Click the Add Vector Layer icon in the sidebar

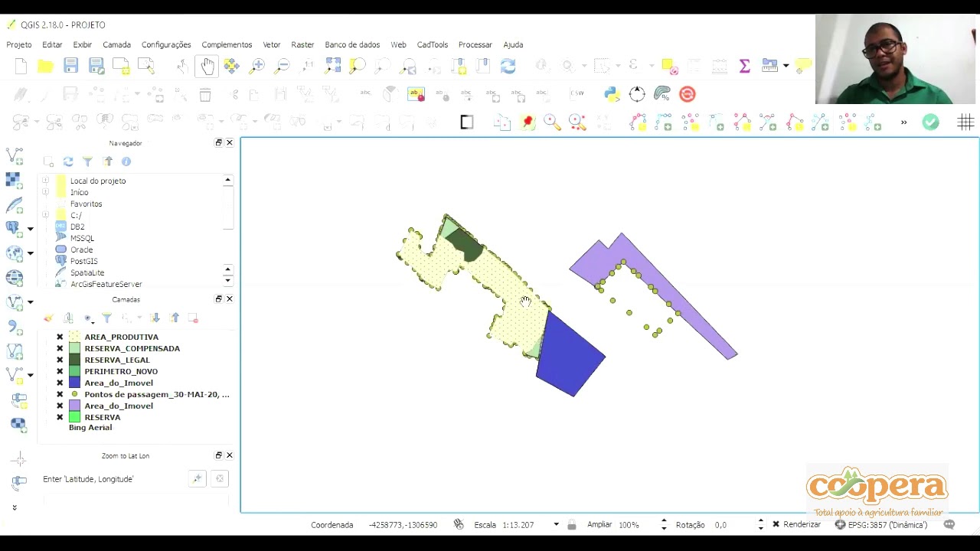pos(15,156)
